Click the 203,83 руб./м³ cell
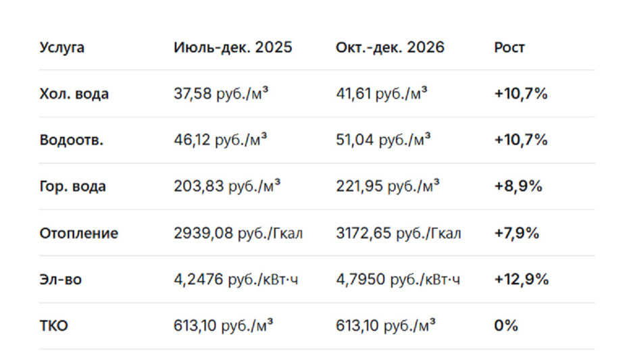The image size is (633, 364). (227, 186)
